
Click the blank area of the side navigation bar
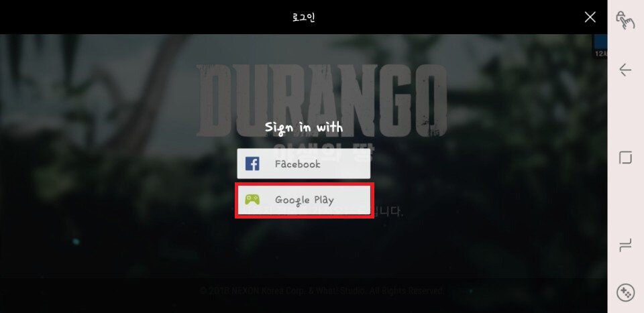pos(625,201)
